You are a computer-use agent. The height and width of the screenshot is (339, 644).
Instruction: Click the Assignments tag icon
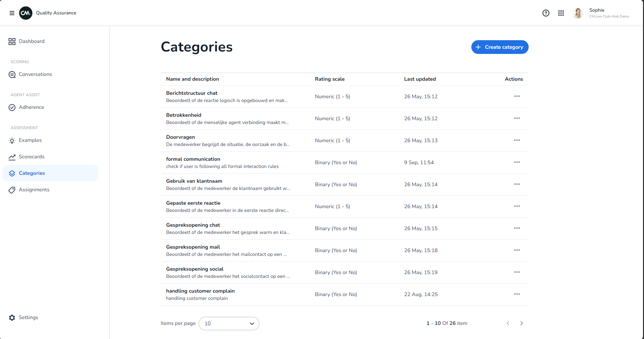[12, 190]
